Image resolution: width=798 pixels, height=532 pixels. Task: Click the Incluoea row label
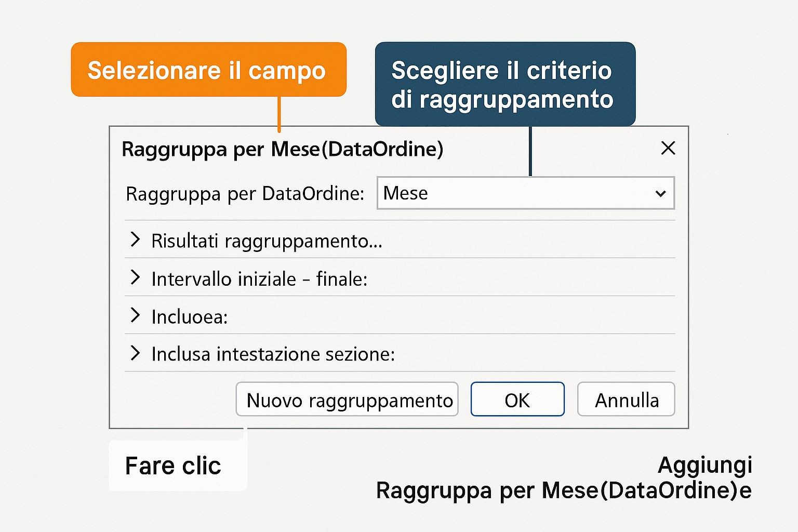coord(190,317)
